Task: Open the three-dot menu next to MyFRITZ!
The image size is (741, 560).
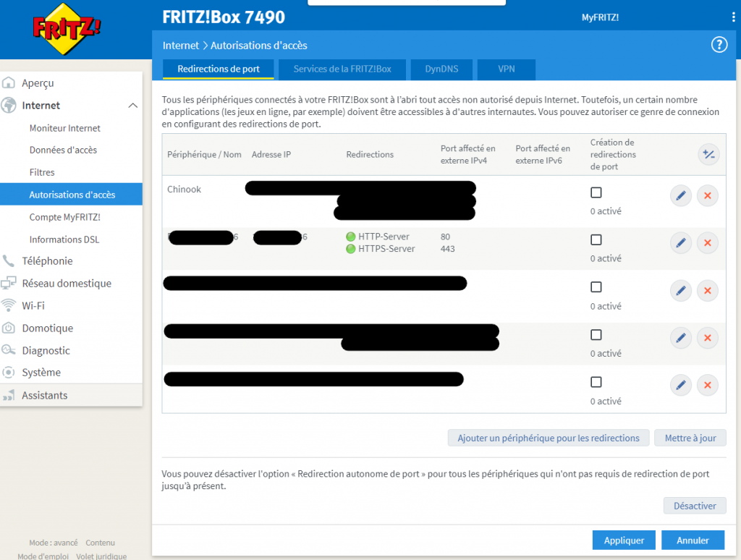Action: (733, 17)
